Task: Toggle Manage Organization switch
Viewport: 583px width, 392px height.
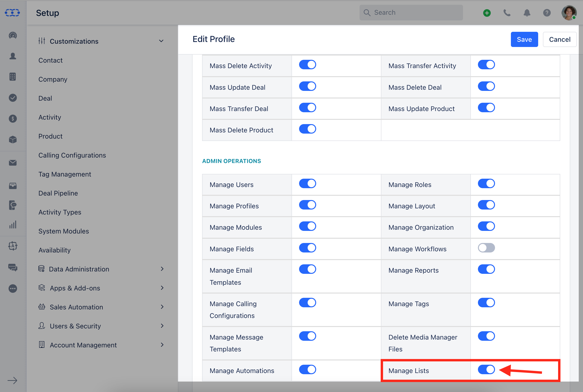Action: pyautogui.click(x=486, y=226)
